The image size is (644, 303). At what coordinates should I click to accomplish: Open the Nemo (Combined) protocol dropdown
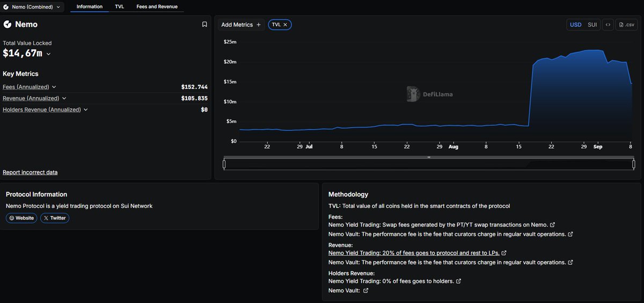33,7
